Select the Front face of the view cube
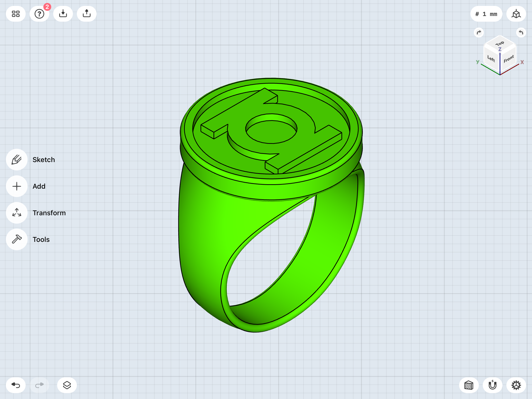 508,59
